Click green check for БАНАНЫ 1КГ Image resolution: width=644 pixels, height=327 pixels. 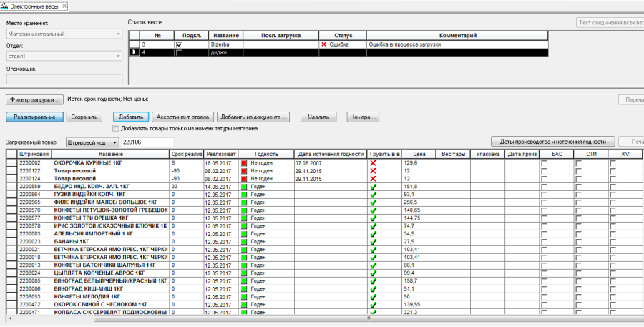374,242
